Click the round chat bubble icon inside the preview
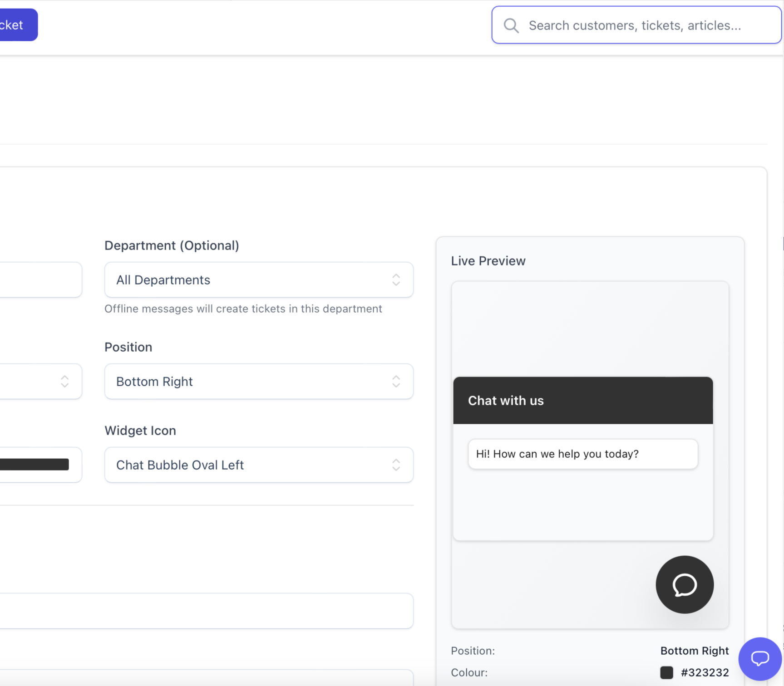The width and height of the screenshot is (784, 686). pos(684,584)
